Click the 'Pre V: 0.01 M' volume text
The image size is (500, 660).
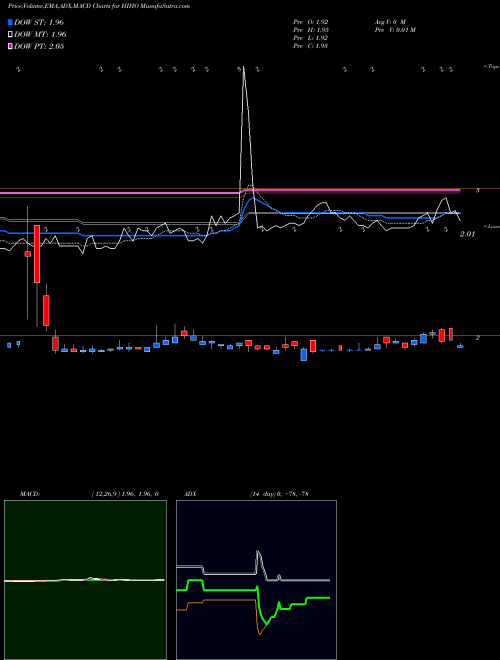tap(394, 30)
